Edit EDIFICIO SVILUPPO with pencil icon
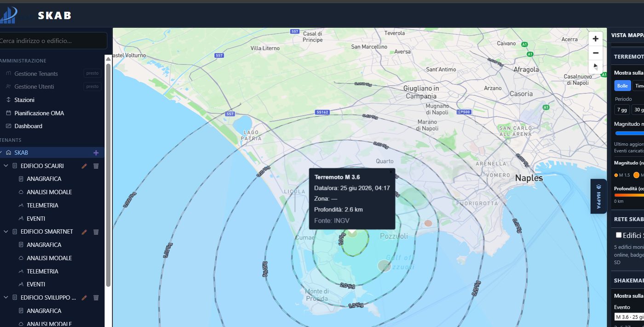This screenshot has width=644, height=327. point(84,298)
